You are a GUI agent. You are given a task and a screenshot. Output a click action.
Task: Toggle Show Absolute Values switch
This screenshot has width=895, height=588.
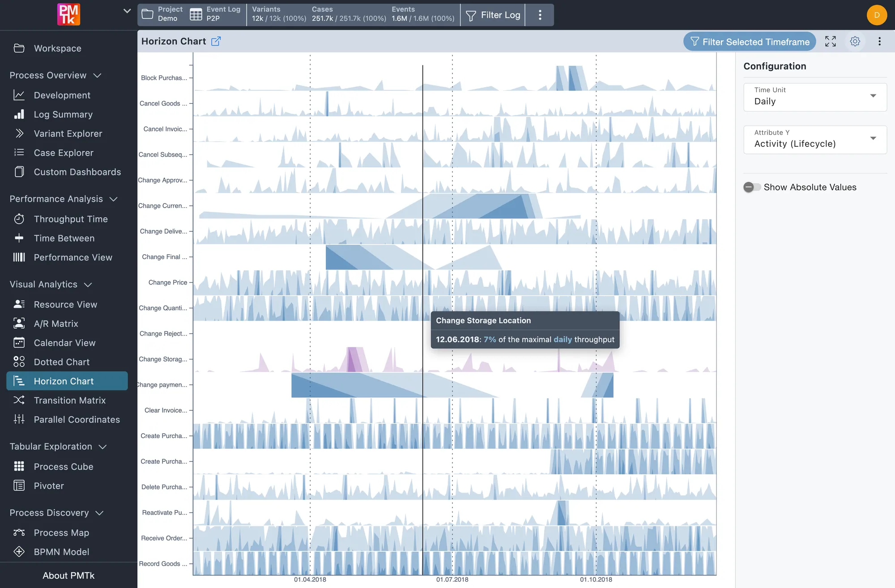tap(752, 187)
